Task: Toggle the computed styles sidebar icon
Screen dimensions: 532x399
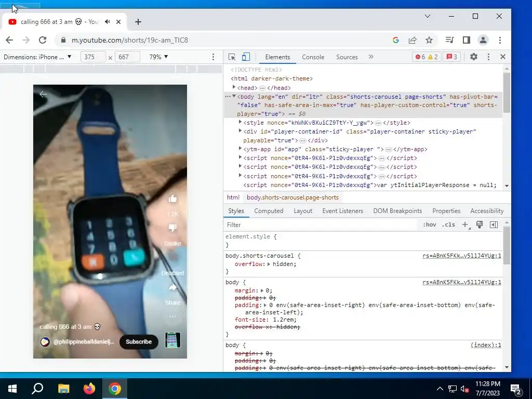Action: click(494, 224)
